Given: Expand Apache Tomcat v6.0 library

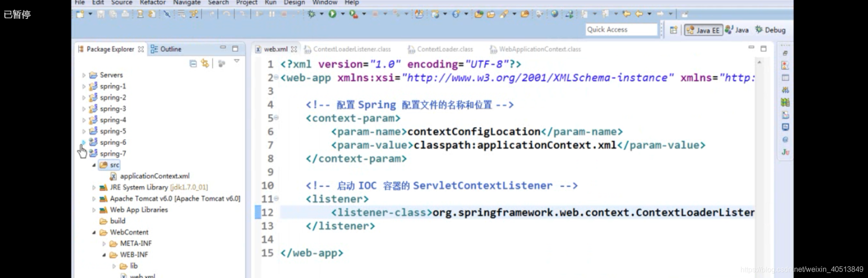Looking at the screenshot, I should 94,199.
